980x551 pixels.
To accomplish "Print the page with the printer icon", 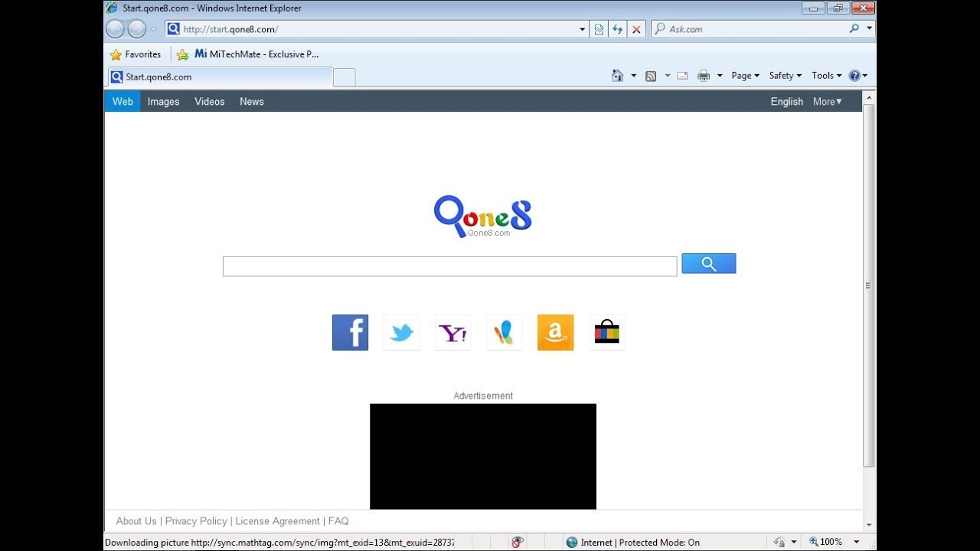I will [x=704, y=76].
